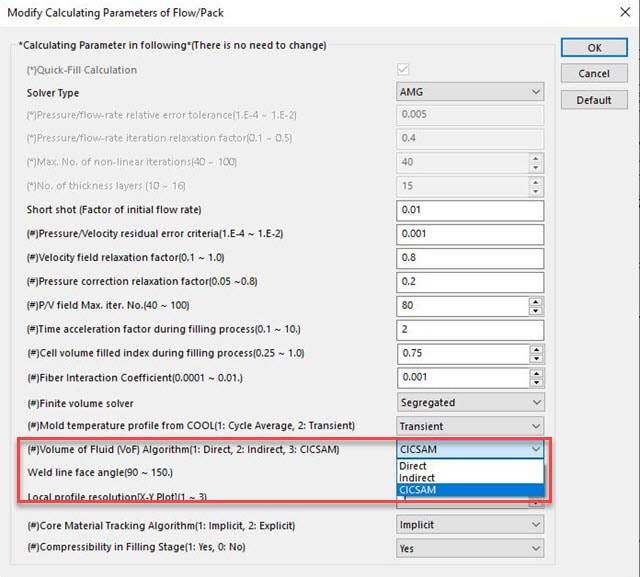Click the Fiber Interaction Coefficient field
The image size is (640, 577).
463,377
